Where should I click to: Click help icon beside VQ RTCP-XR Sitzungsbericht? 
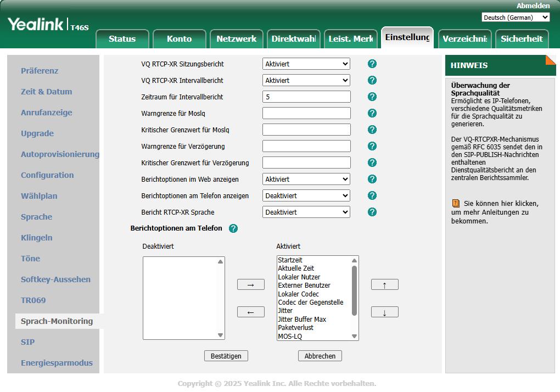tap(372, 64)
